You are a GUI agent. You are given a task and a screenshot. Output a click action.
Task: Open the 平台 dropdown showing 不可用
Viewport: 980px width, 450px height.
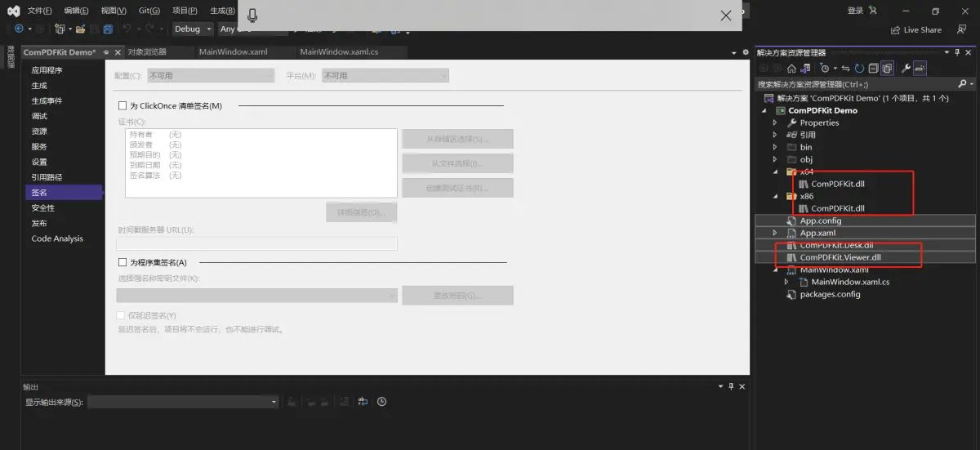pyautogui.click(x=385, y=75)
